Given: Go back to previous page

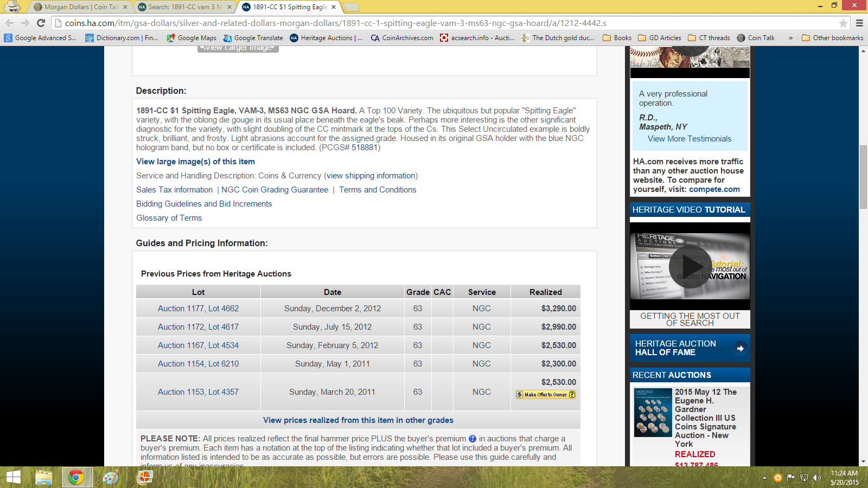Looking at the screenshot, I should (9, 23).
